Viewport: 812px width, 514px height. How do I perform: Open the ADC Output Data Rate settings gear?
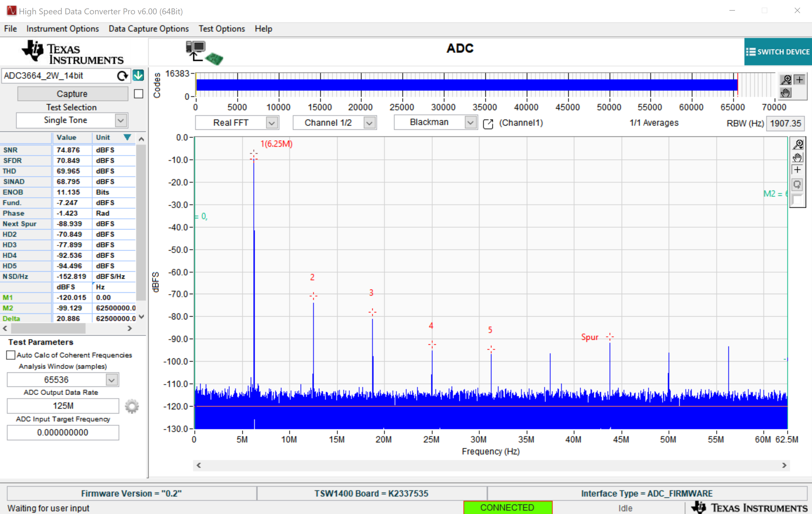(131, 406)
